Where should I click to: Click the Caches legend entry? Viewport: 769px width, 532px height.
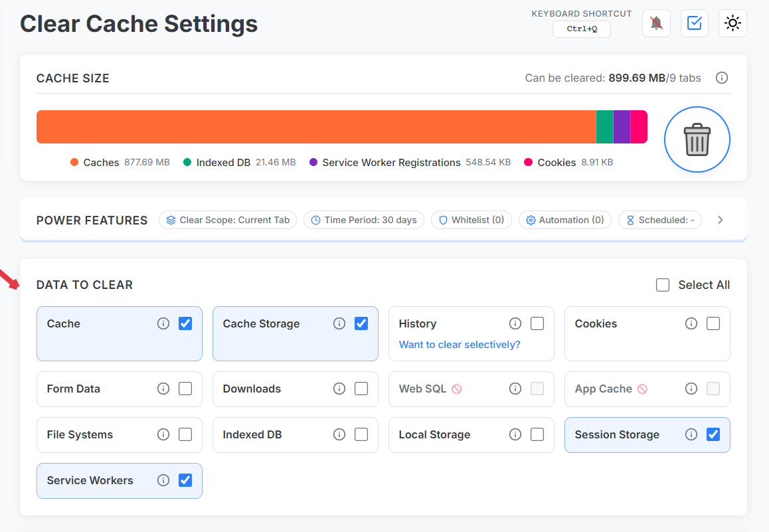tap(120, 162)
